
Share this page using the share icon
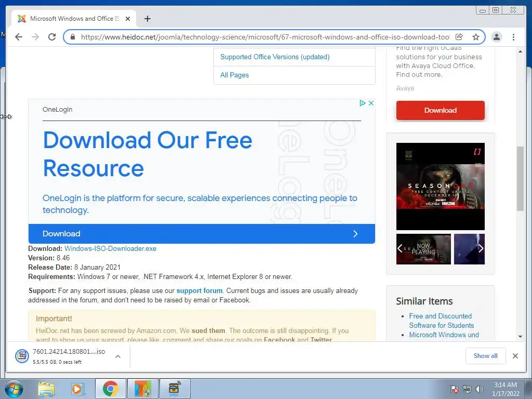(x=459, y=37)
